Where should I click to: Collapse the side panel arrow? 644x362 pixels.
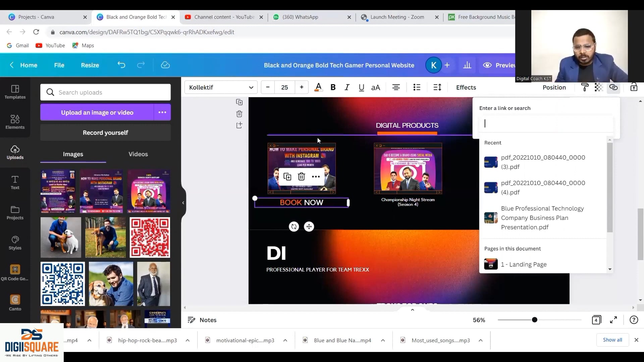tap(183, 203)
